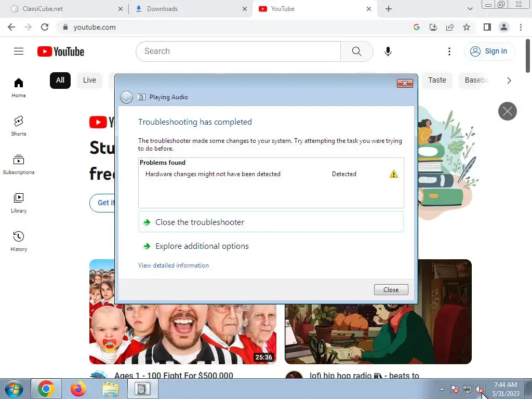Toggle Chrome side panel
This screenshot has width=532, height=399.
(x=487, y=27)
